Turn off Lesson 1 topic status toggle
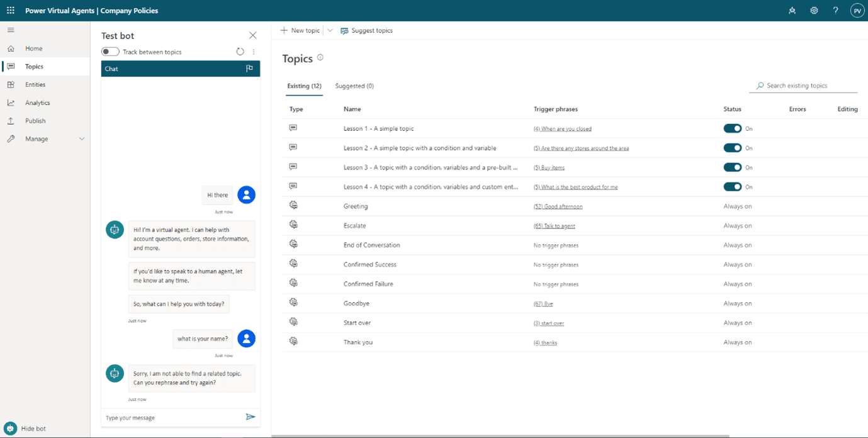 click(733, 128)
